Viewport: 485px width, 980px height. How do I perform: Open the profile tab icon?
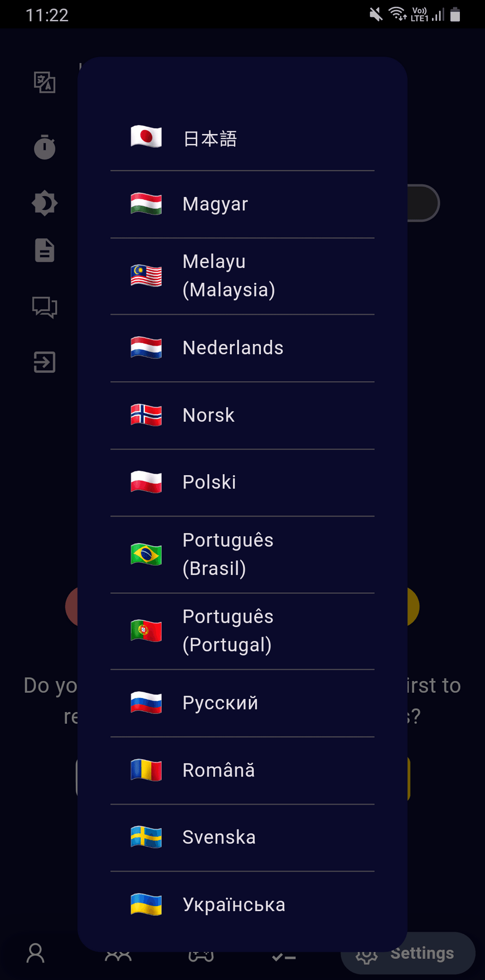tap(35, 953)
